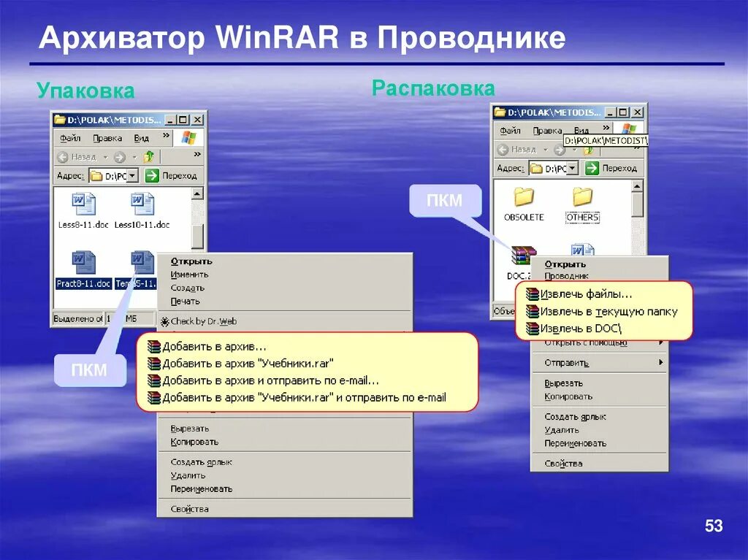Click Свойства in right context menu
This screenshot has width=748, height=560.
click(x=564, y=464)
